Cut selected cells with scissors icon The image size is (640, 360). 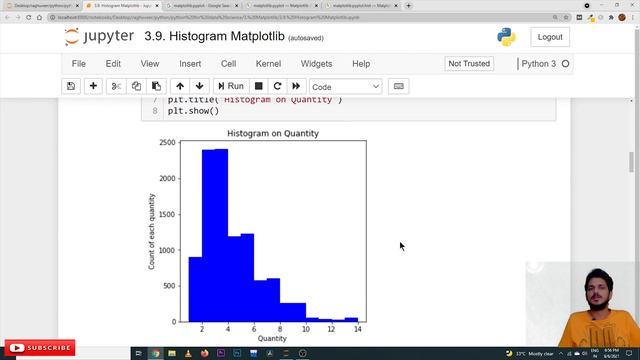pos(116,86)
